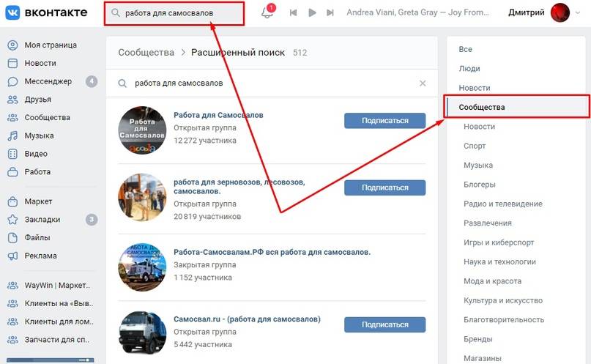Open работа для зерновозов, лесовозов group link
Image resolution: width=591 pixels, height=364 pixels.
tap(239, 187)
